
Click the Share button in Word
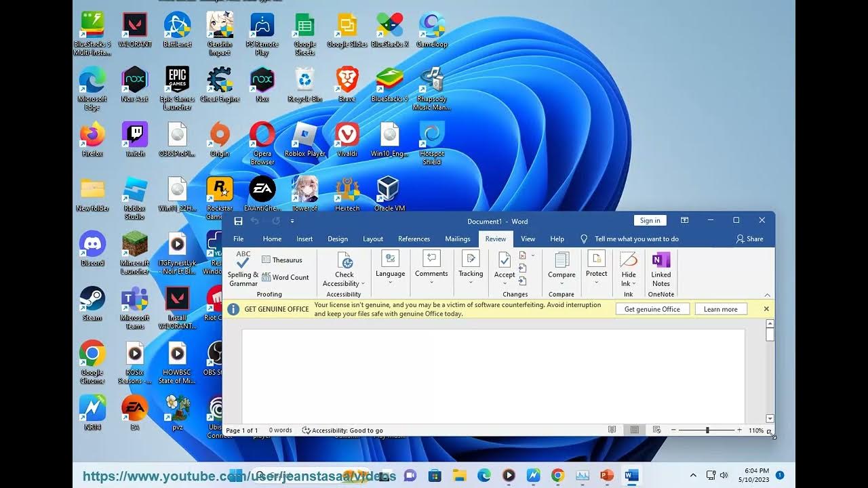click(x=749, y=239)
